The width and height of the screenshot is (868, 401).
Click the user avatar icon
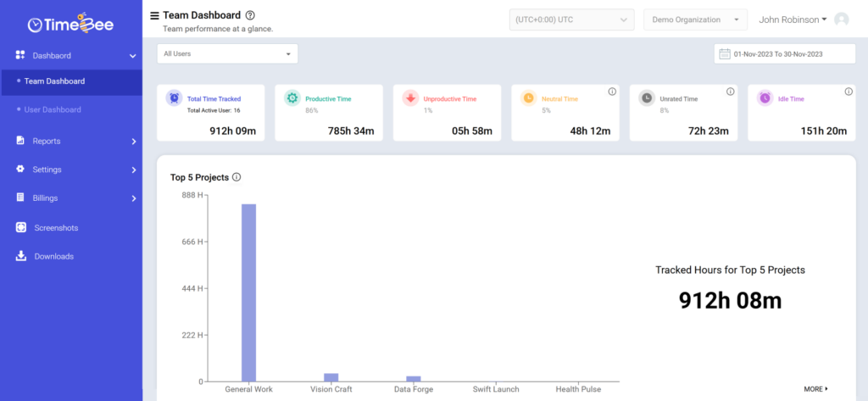tap(842, 19)
